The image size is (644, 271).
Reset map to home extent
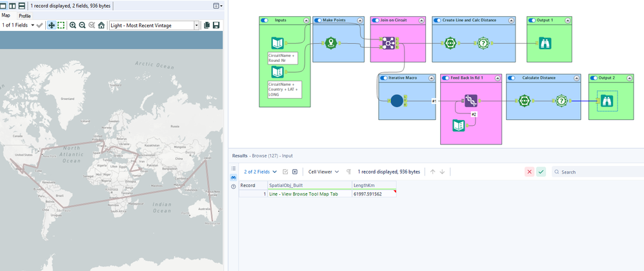pyautogui.click(x=101, y=25)
